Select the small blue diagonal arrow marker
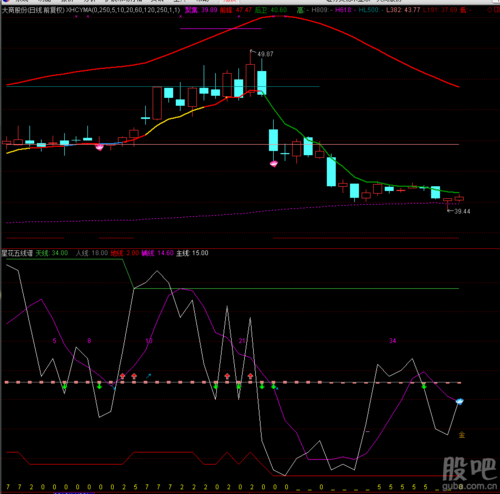500x494 pixels. tap(148, 376)
